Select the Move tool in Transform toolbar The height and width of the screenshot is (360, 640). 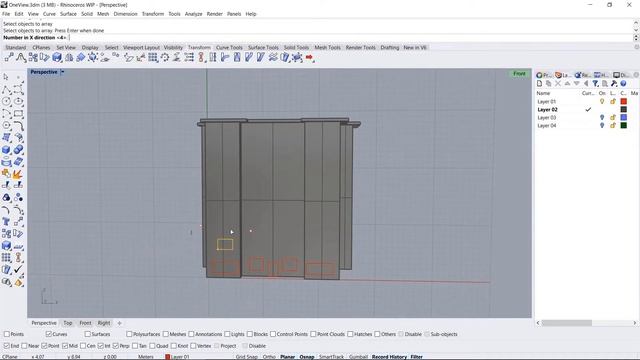click(x=9, y=58)
